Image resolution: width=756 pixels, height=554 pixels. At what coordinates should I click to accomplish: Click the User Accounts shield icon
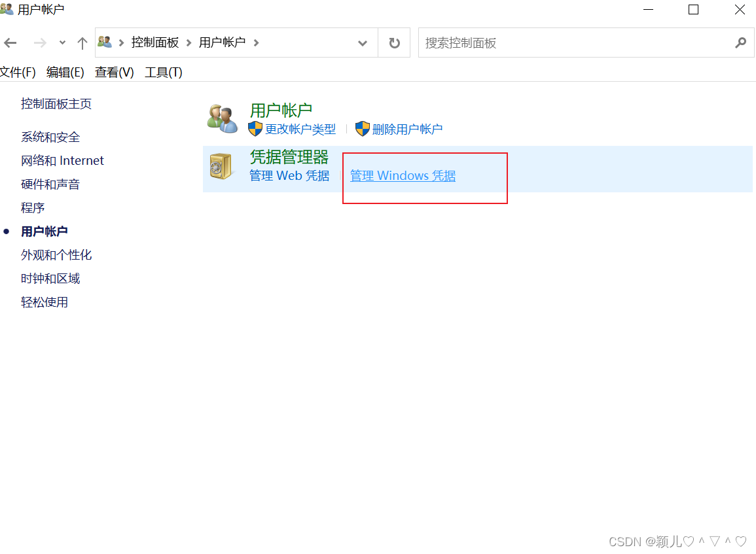point(222,117)
